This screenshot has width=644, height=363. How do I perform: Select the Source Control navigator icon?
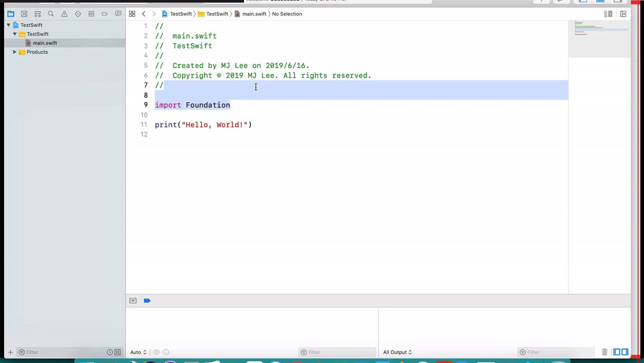(24, 13)
